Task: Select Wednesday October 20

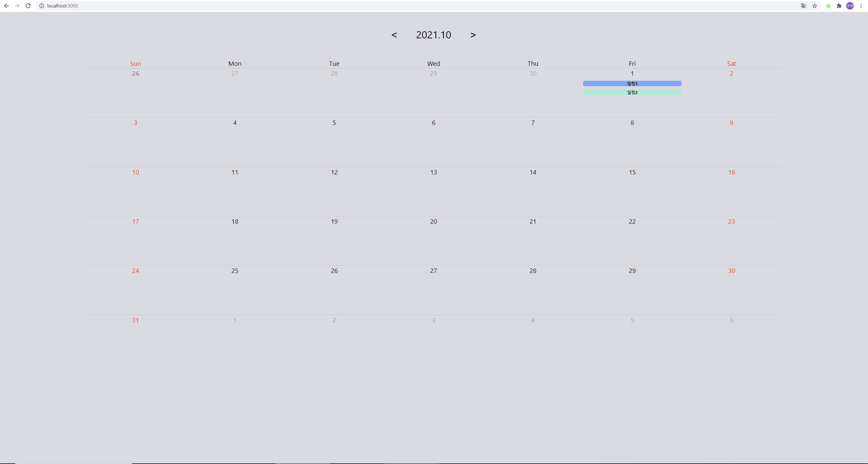Action: [433, 222]
